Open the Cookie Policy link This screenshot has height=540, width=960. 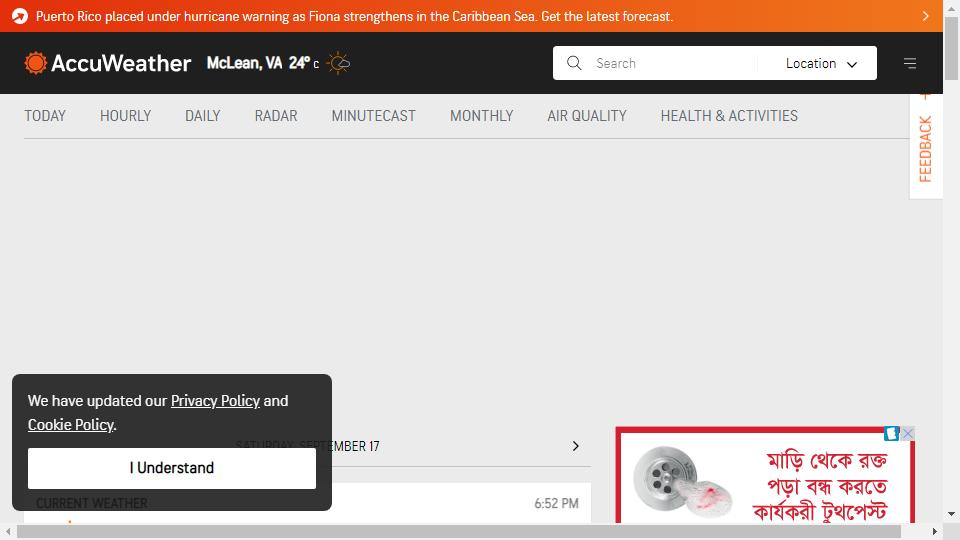(70, 425)
